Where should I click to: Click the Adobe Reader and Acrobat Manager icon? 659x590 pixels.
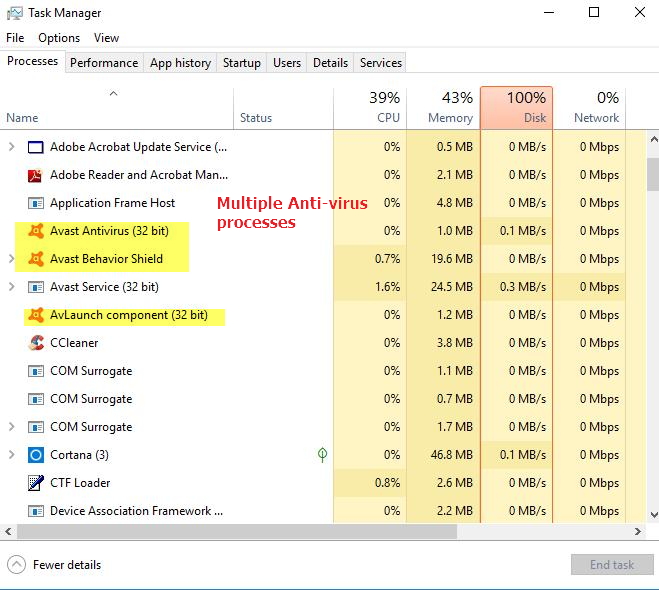pos(35,175)
